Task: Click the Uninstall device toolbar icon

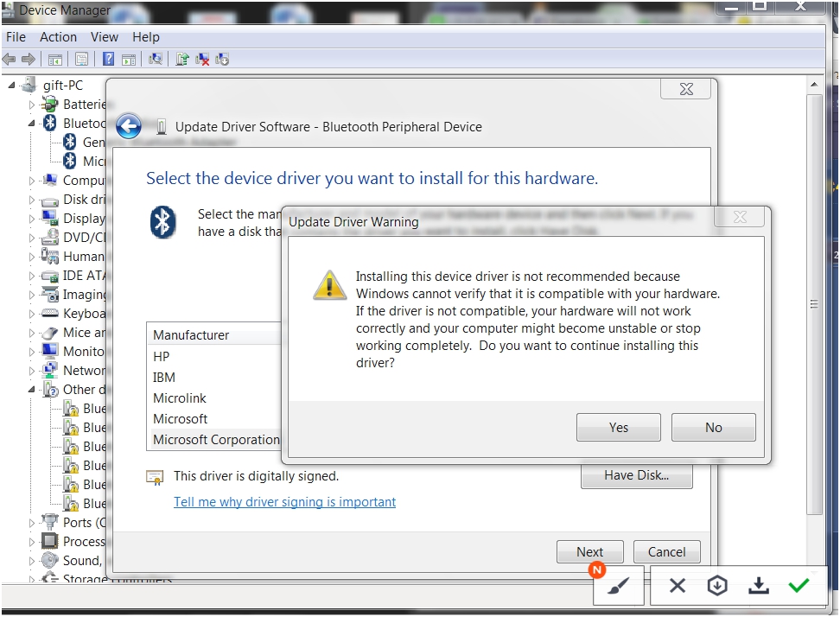Action: (x=202, y=59)
